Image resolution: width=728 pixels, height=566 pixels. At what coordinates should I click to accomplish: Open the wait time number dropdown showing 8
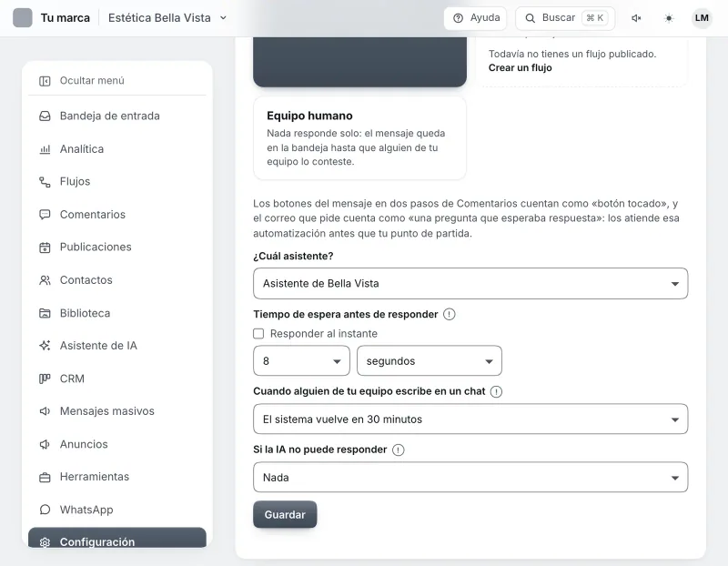pyautogui.click(x=301, y=360)
